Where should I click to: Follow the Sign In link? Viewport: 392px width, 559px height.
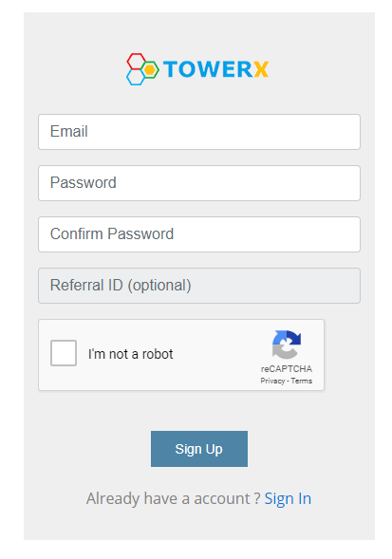[x=288, y=498]
